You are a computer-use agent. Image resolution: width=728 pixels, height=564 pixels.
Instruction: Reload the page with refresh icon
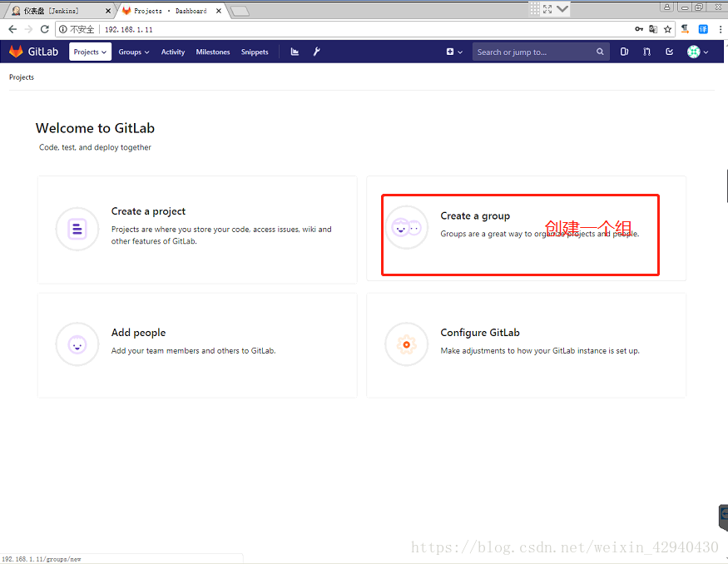(45, 29)
